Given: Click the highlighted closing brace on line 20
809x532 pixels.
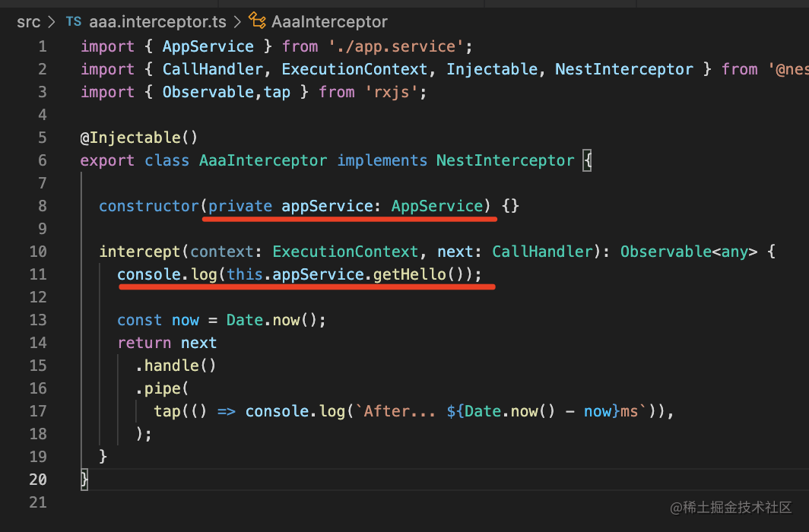Looking at the screenshot, I should [x=84, y=480].
